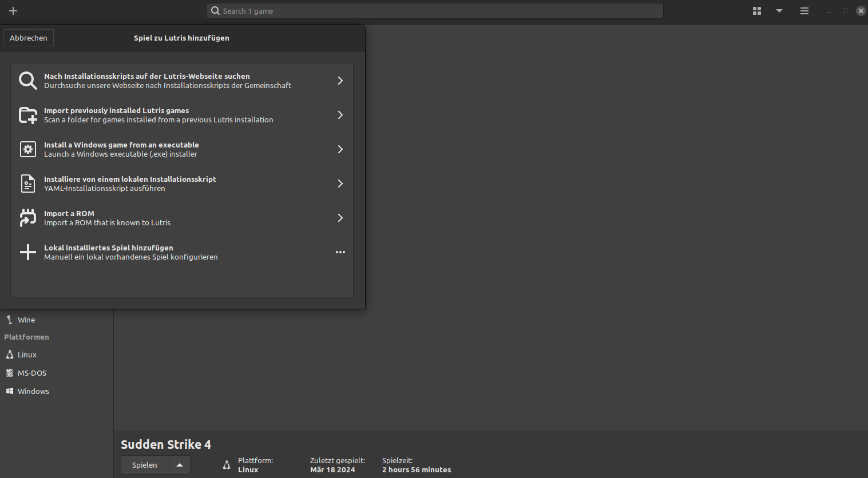Click the Plattform: Linux text
The height and width of the screenshot is (478, 868).
point(255,465)
